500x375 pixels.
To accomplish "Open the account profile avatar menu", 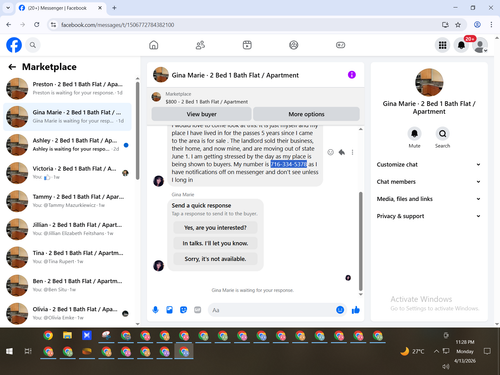I will (480, 45).
